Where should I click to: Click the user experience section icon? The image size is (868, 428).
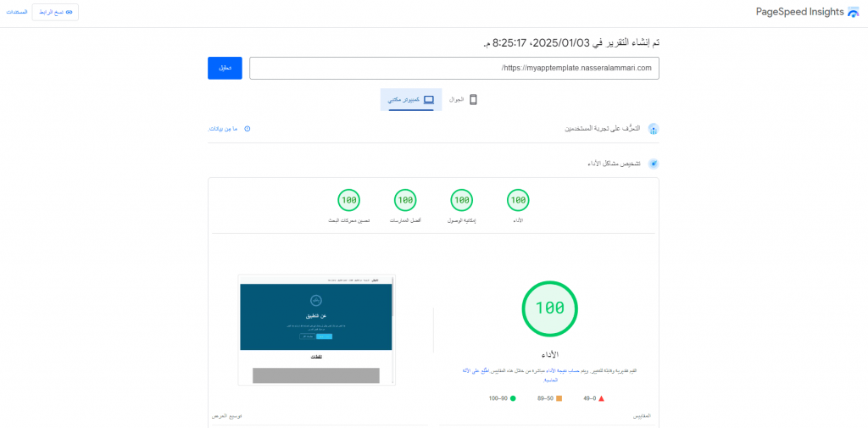pos(654,129)
